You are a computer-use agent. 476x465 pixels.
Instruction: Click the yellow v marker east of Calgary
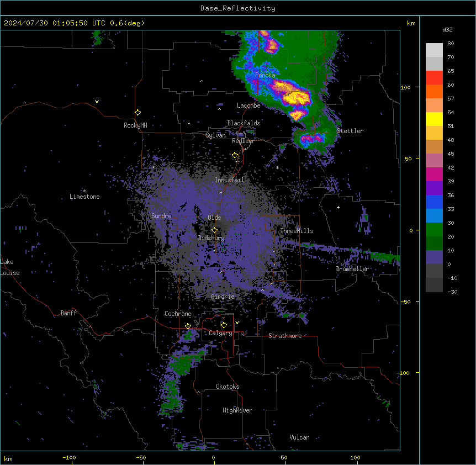(237, 323)
